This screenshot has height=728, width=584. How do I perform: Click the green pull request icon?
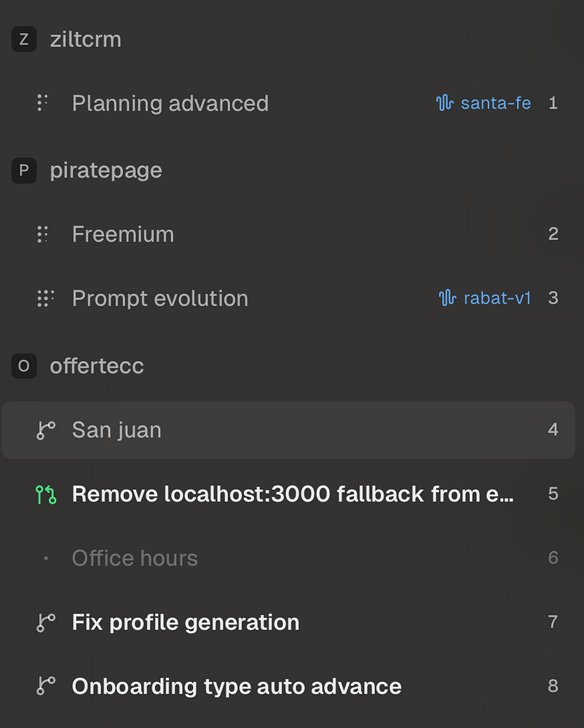tap(45, 494)
